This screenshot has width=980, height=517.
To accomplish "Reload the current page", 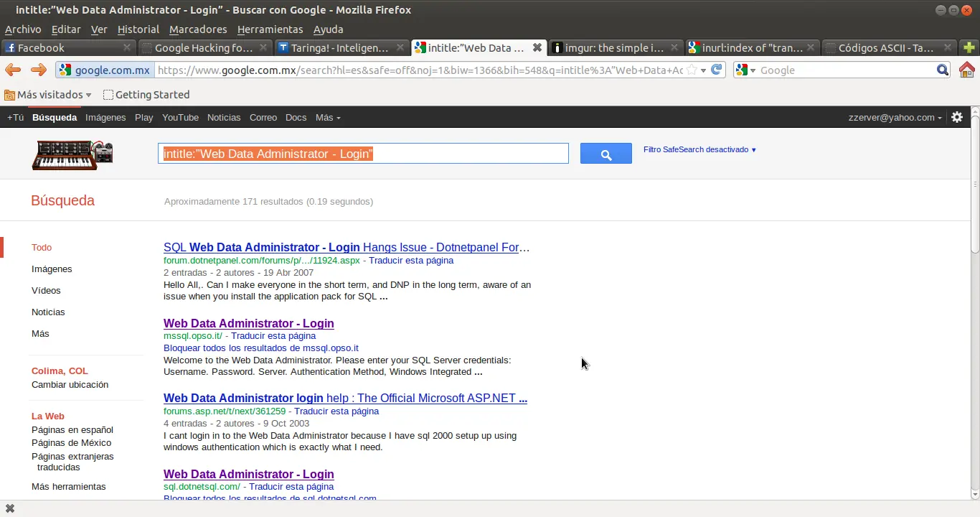I will pos(716,70).
